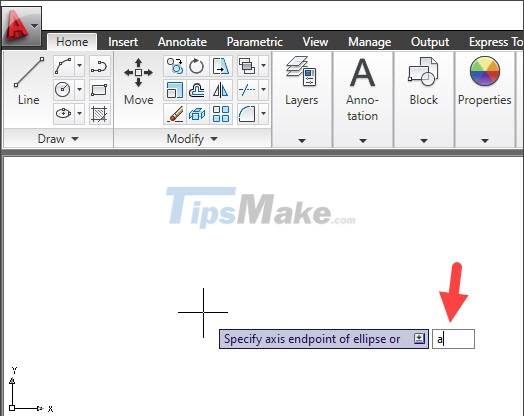Viewport: 524px width, 416px height.
Task: Expand the Properties panel dropdown arrow
Action: click(485, 141)
